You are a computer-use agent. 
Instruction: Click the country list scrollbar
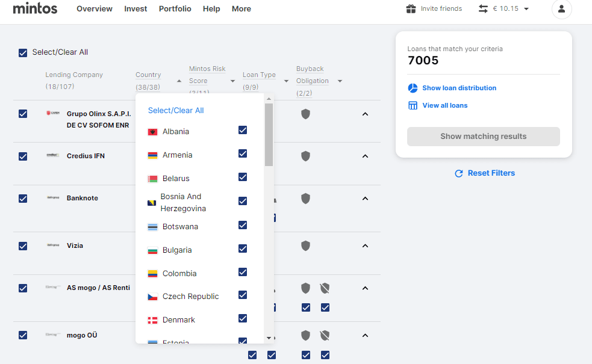click(x=269, y=134)
